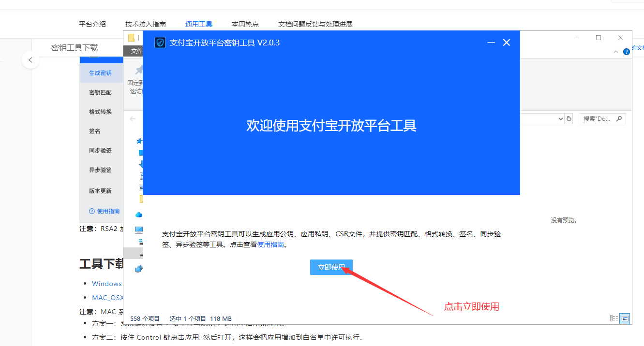Minimize the File Explorer window
The height and width of the screenshot is (346, 644).
(576, 38)
